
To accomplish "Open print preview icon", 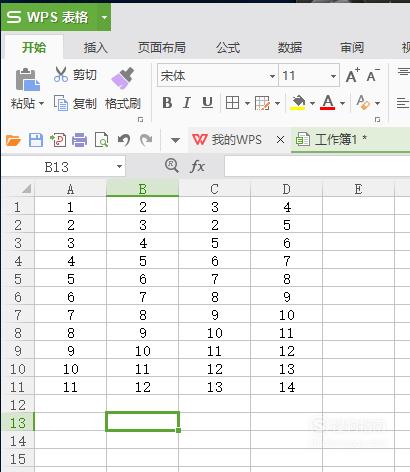I will click(x=101, y=140).
